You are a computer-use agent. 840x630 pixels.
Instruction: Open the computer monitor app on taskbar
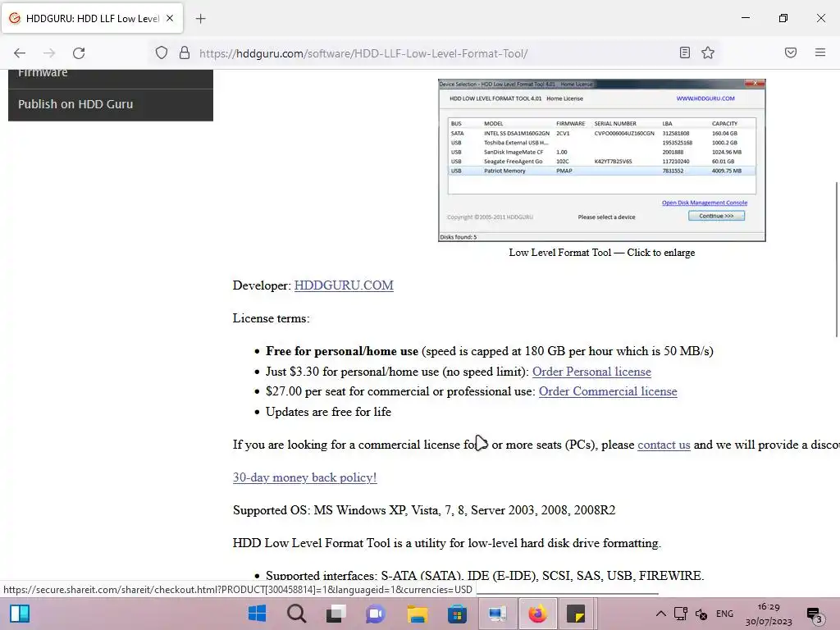click(497, 614)
